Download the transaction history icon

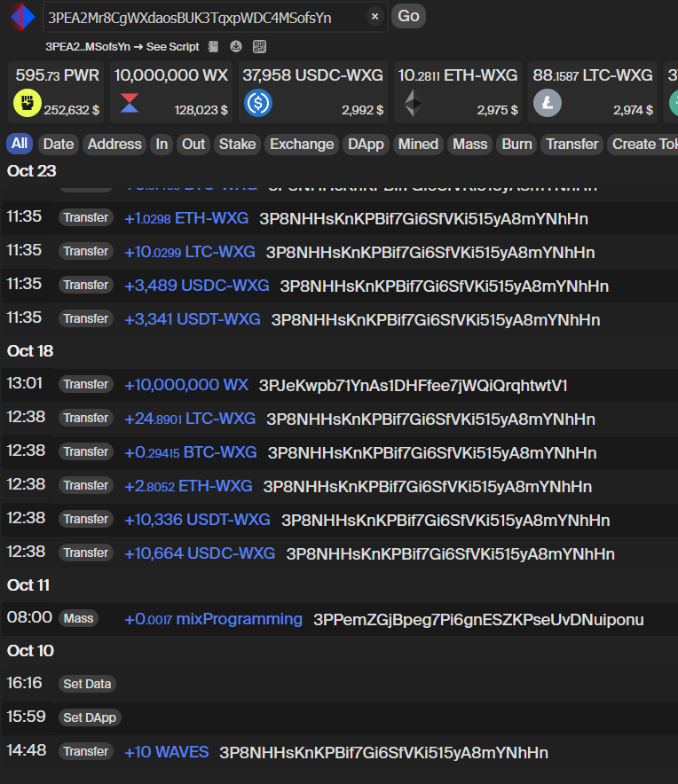click(236, 46)
